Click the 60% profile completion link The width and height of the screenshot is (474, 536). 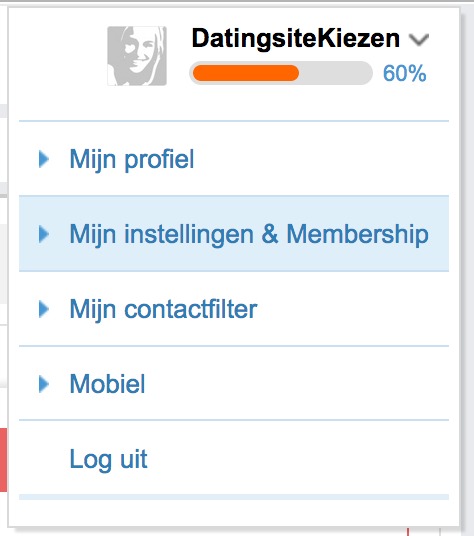404,73
